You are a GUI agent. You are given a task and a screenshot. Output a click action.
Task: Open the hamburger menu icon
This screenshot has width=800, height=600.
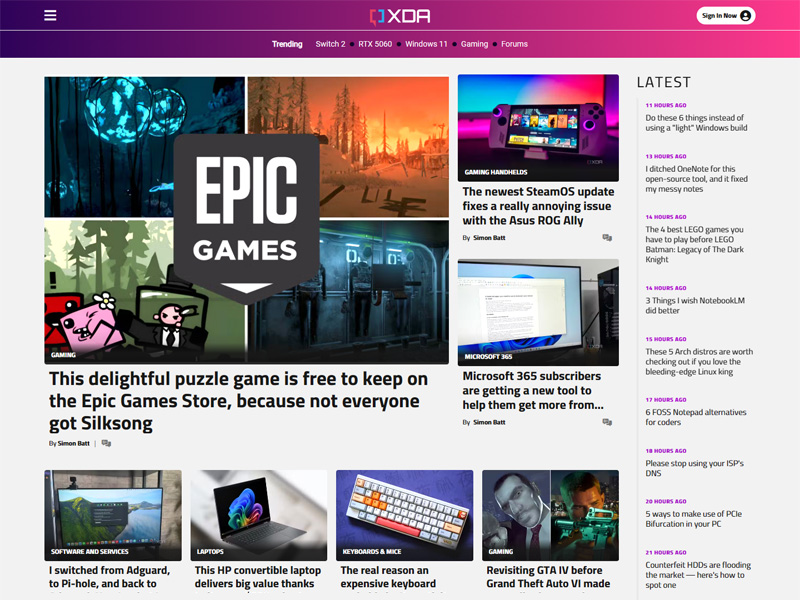(50, 16)
